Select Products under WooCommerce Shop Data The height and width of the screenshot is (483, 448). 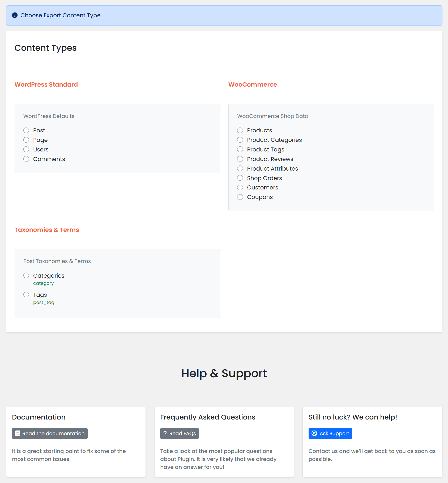240,130
